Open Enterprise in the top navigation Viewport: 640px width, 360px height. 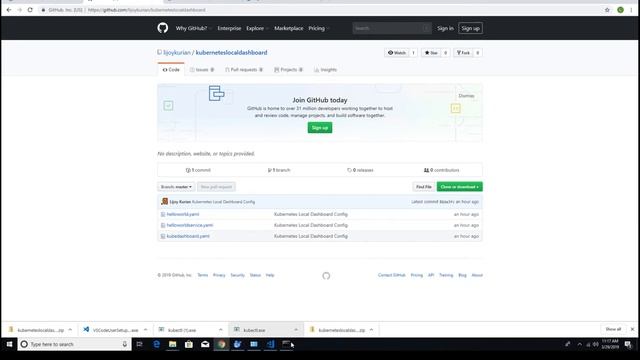point(229,28)
